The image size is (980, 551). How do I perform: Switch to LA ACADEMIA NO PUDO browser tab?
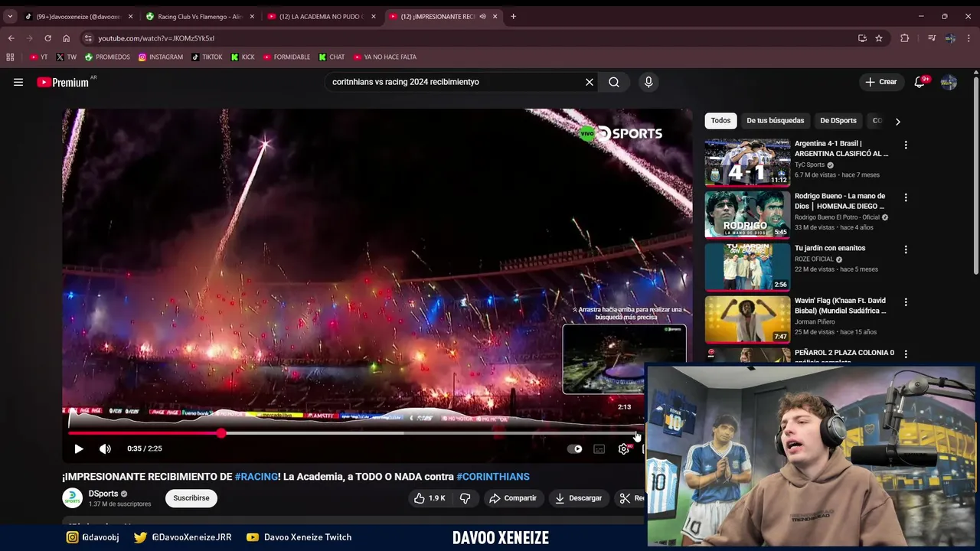click(x=321, y=16)
